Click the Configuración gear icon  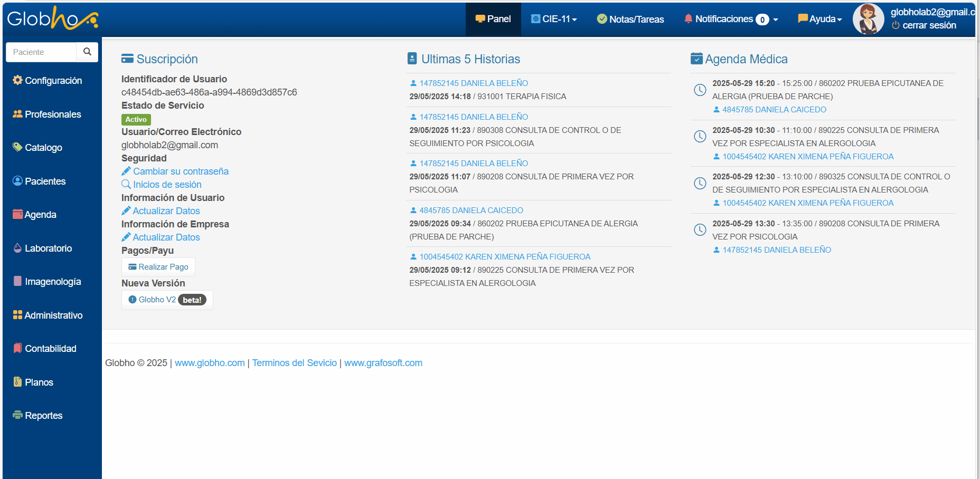point(17,80)
